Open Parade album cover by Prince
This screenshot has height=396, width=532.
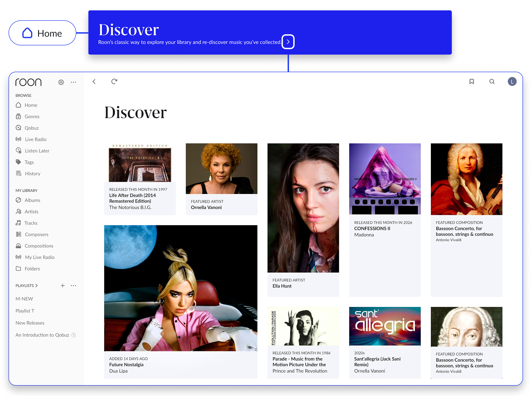(303, 326)
